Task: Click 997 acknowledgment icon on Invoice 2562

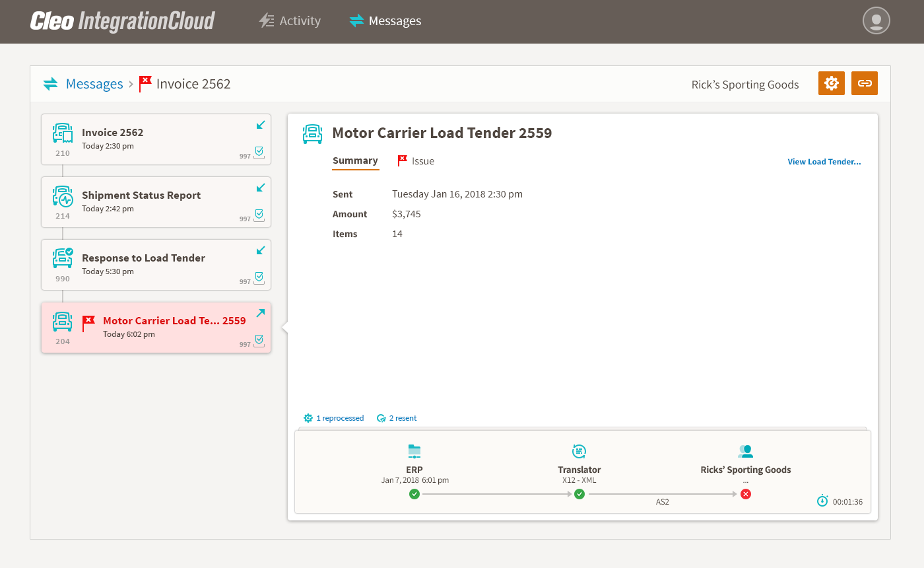Action: pos(259,154)
